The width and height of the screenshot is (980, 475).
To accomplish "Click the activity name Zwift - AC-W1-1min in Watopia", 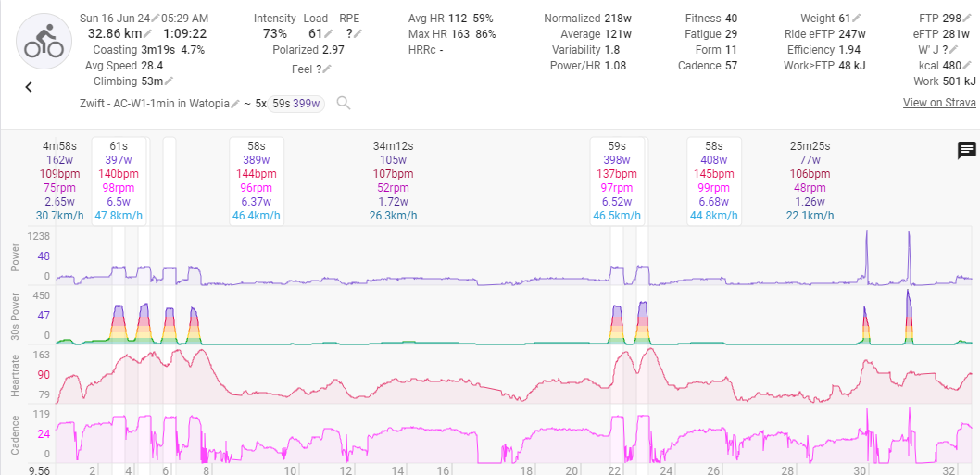I will tap(155, 103).
